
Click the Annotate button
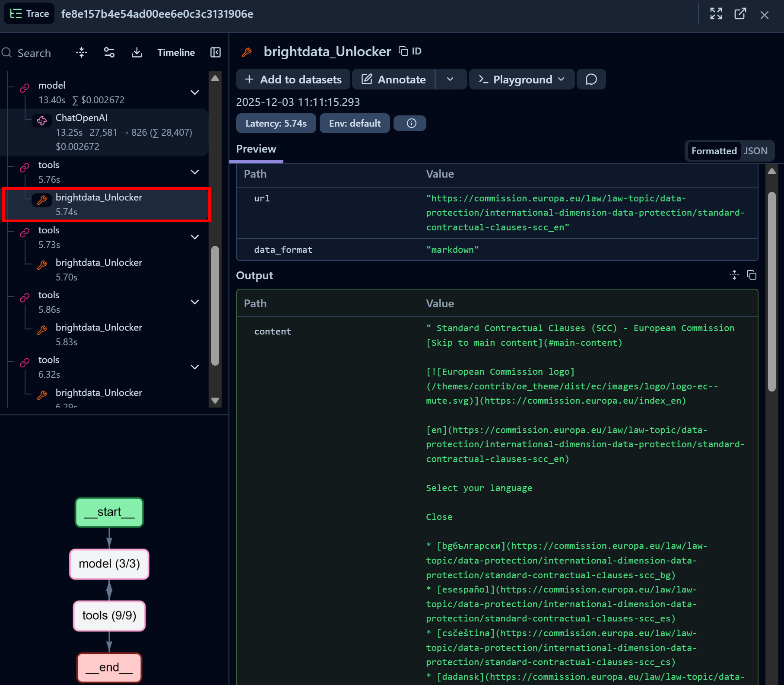click(x=393, y=79)
